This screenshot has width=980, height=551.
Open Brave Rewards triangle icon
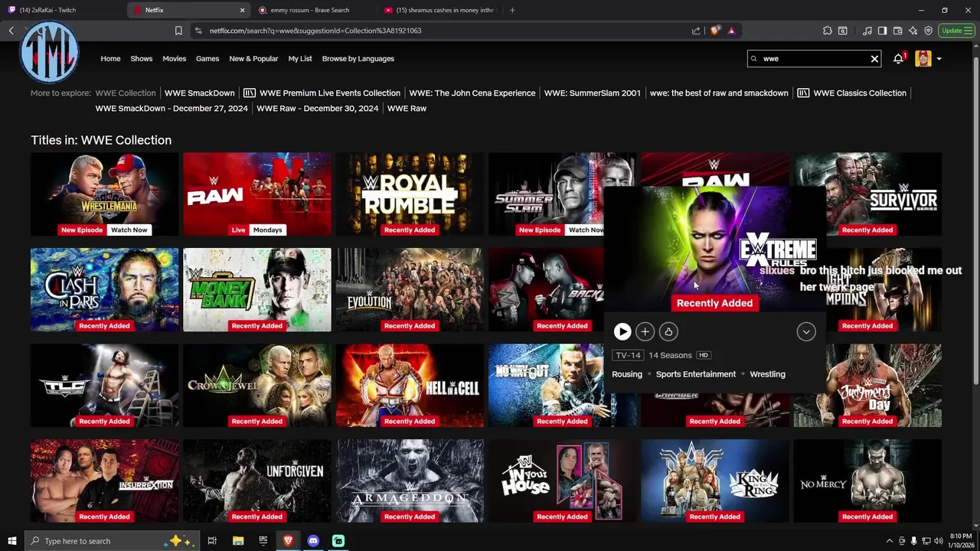click(x=731, y=31)
